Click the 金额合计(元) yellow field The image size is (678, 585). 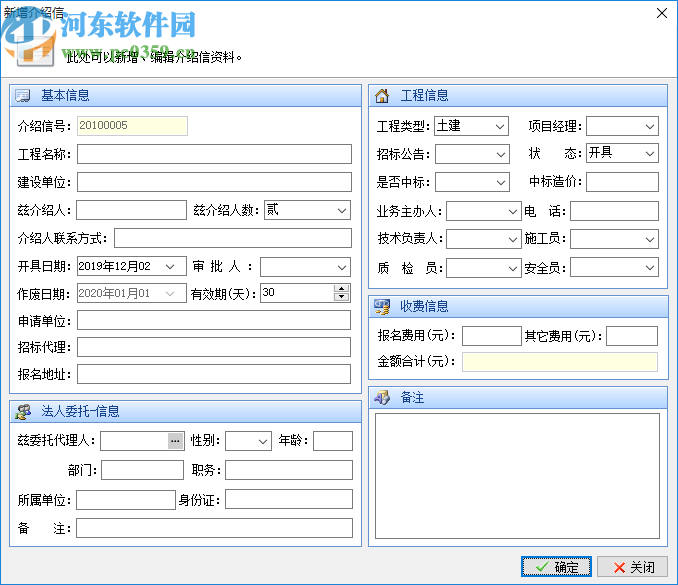(x=560, y=362)
